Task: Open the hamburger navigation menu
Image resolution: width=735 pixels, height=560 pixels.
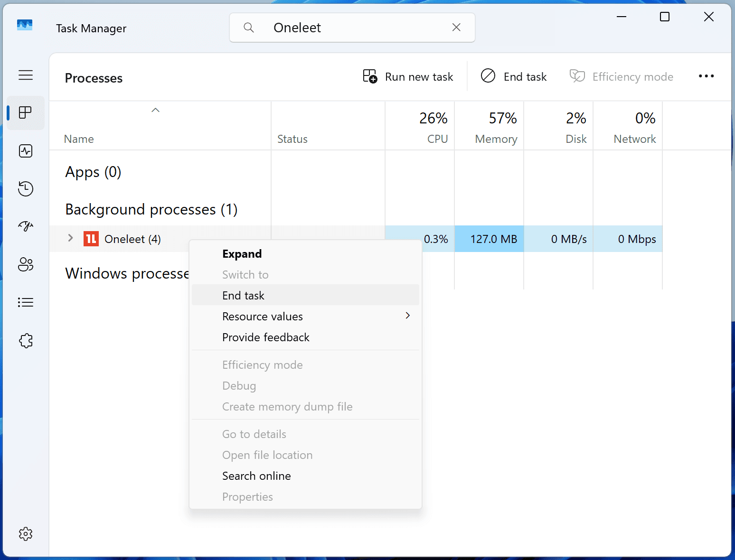Action: click(26, 75)
